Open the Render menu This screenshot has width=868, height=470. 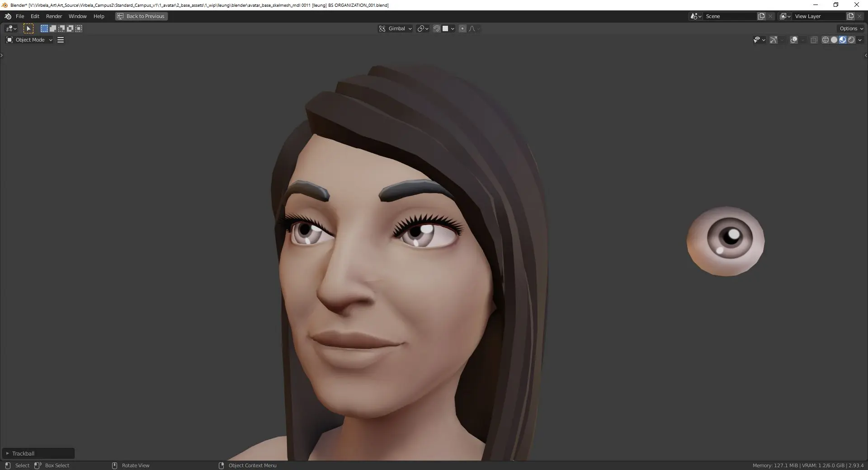point(54,16)
